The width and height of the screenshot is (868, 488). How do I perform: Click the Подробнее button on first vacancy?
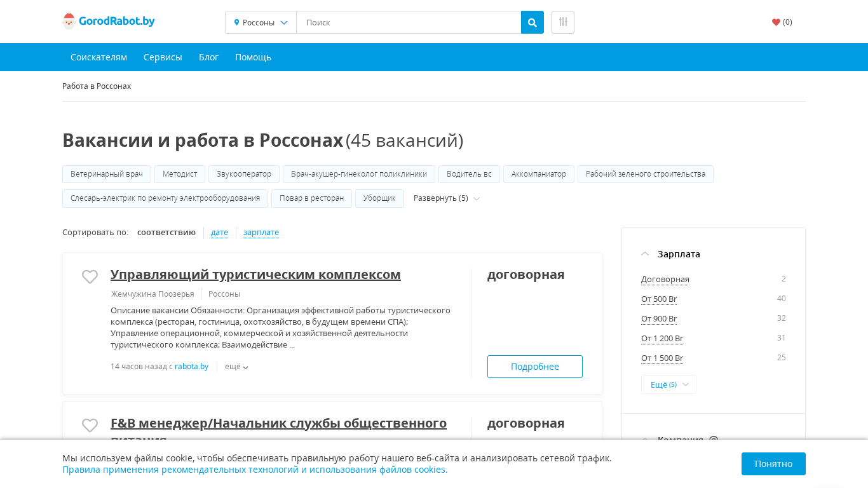(535, 367)
